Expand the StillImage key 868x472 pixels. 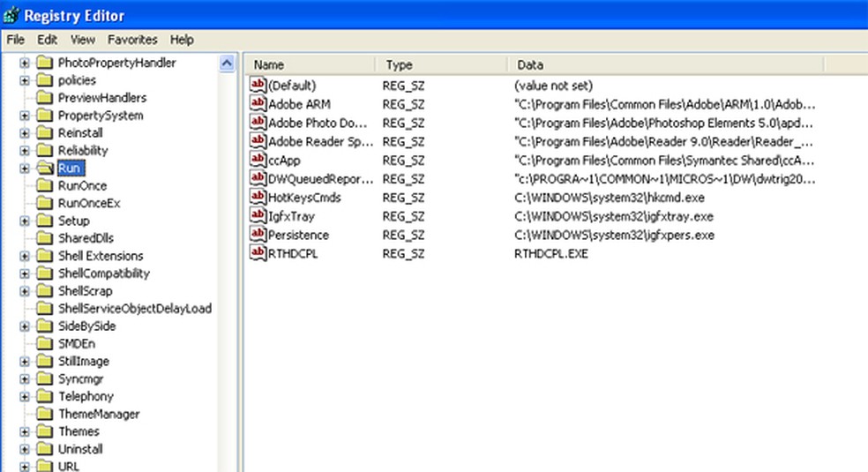pyautogui.click(x=25, y=362)
